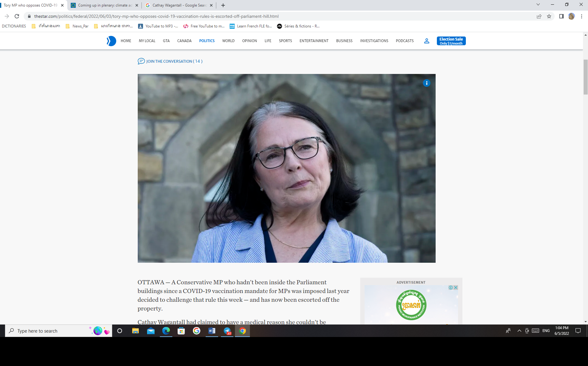588x366 pixels.
Task: View site info lock icon
Action: click(29, 16)
